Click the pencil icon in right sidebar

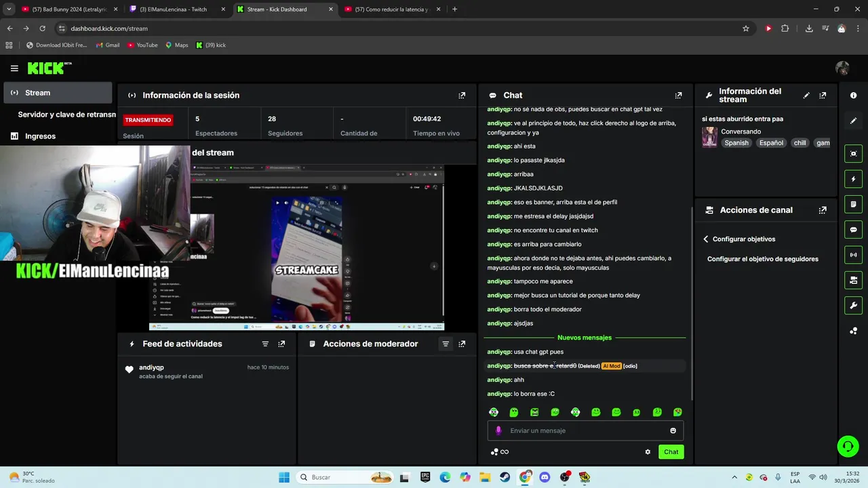[854, 121]
